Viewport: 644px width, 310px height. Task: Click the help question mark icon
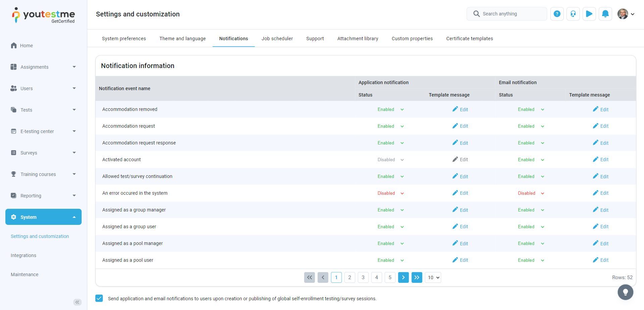[557, 14]
